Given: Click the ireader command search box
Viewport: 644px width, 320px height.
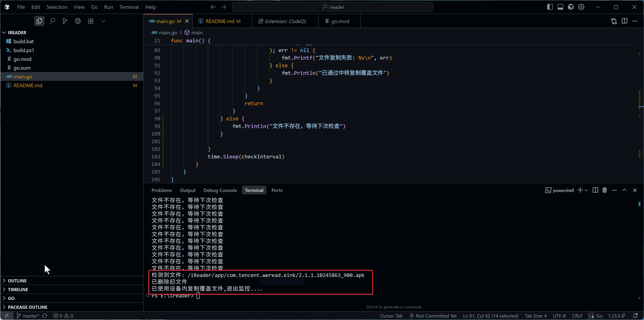Looking at the screenshot, I should tap(332, 7).
